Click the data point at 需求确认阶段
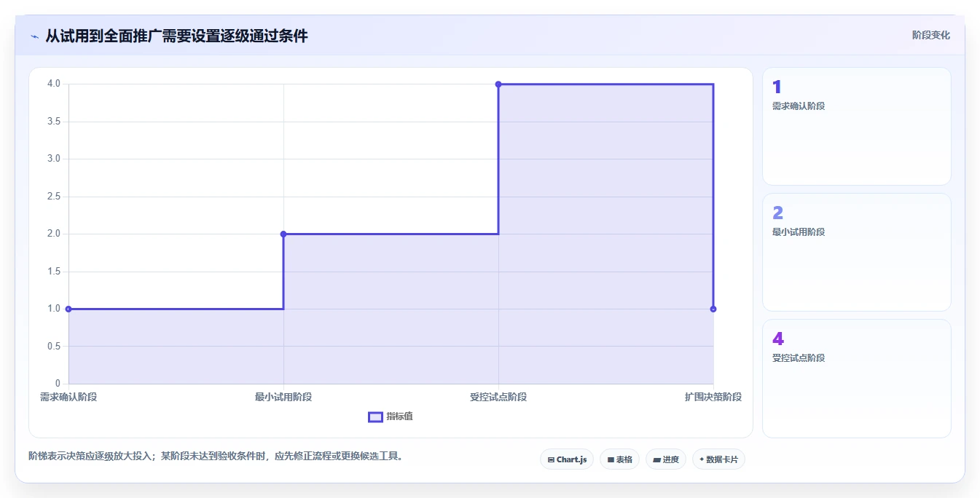The width and height of the screenshot is (980, 498). pyautogui.click(x=68, y=309)
